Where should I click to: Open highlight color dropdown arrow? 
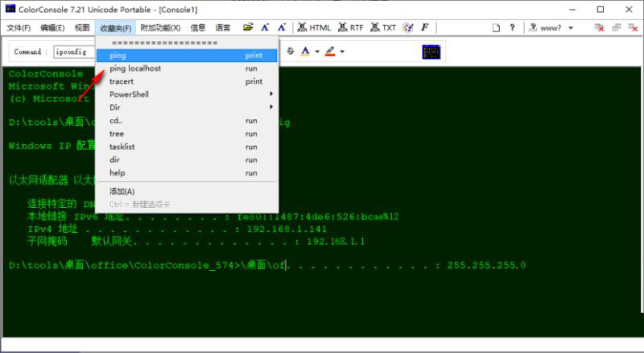342,52
